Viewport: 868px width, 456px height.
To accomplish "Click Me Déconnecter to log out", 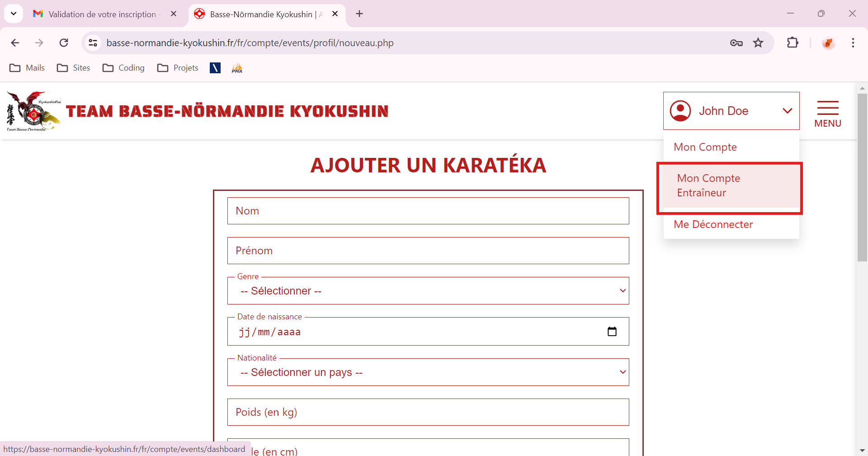I will pyautogui.click(x=713, y=224).
